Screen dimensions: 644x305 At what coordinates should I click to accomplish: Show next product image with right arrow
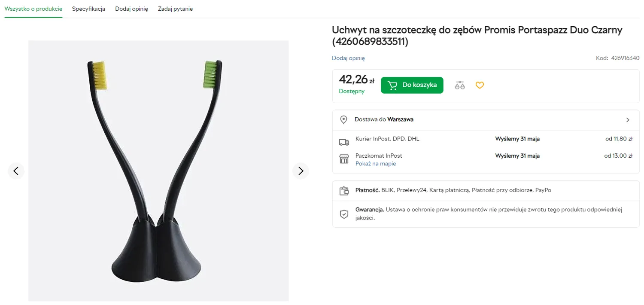point(301,171)
